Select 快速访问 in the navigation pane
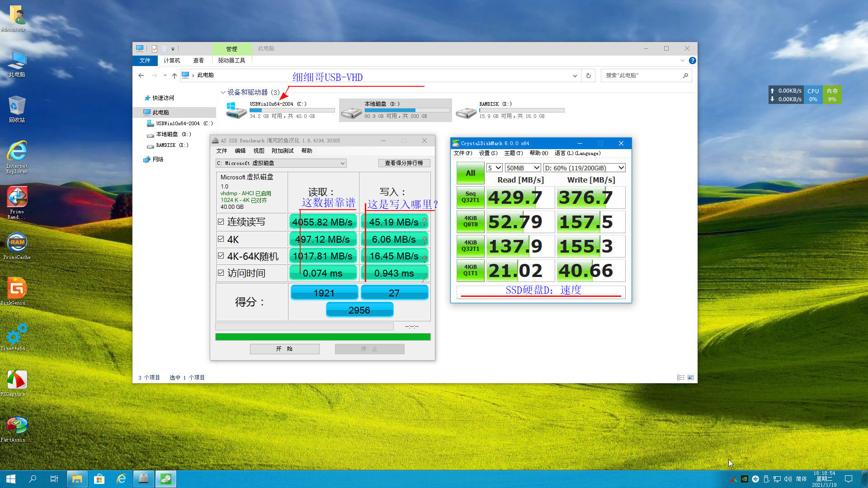The width and height of the screenshot is (868, 488). click(163, 98)
